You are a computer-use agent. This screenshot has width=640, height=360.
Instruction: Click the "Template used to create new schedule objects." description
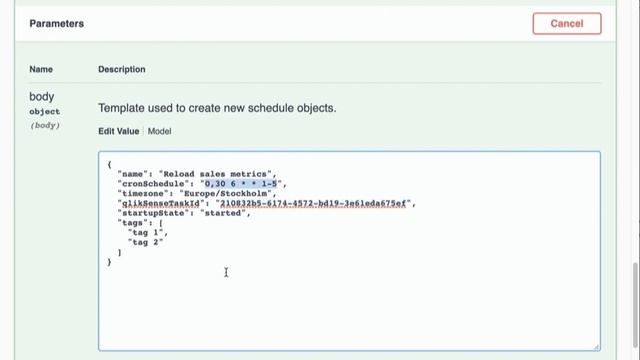coord(217,108)
